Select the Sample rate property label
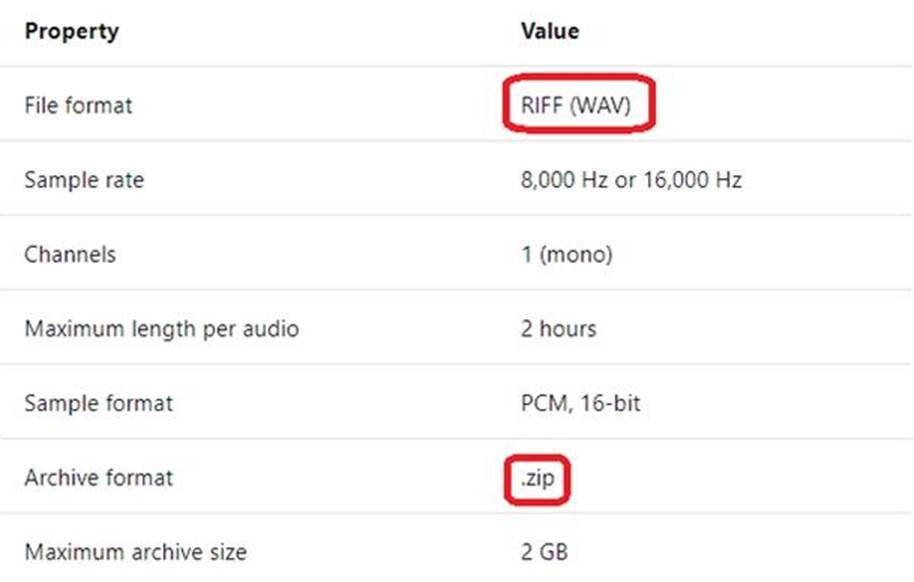Image resolution: width=914 pixels, height=582 pixels. (84, 180)
